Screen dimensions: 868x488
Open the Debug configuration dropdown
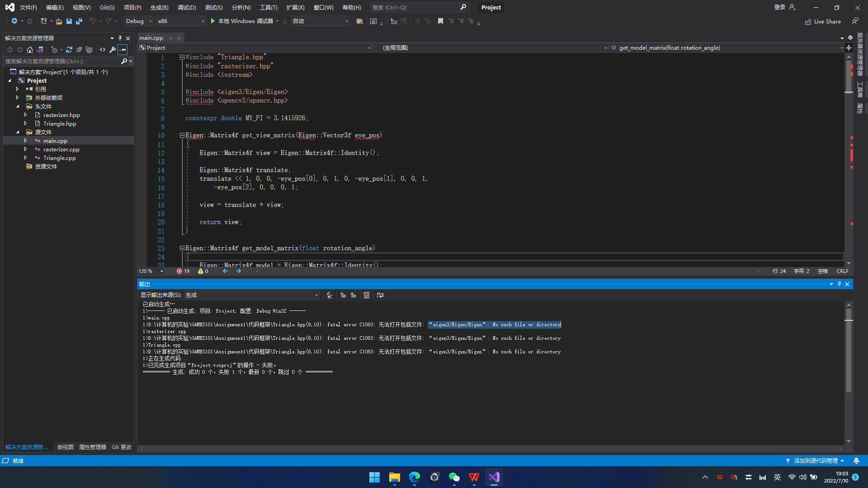pos(138,21)
